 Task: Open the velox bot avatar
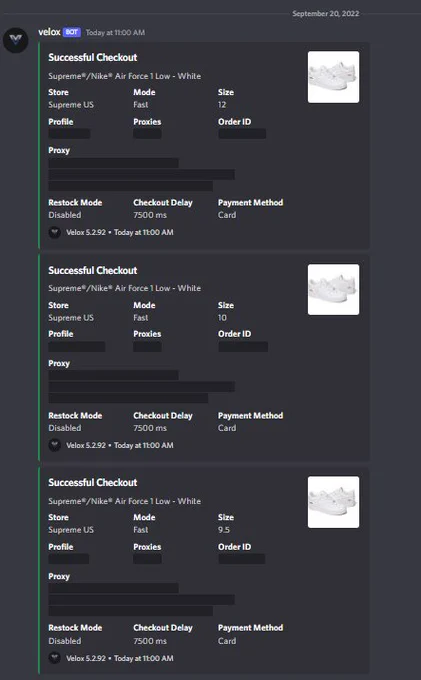16,40
